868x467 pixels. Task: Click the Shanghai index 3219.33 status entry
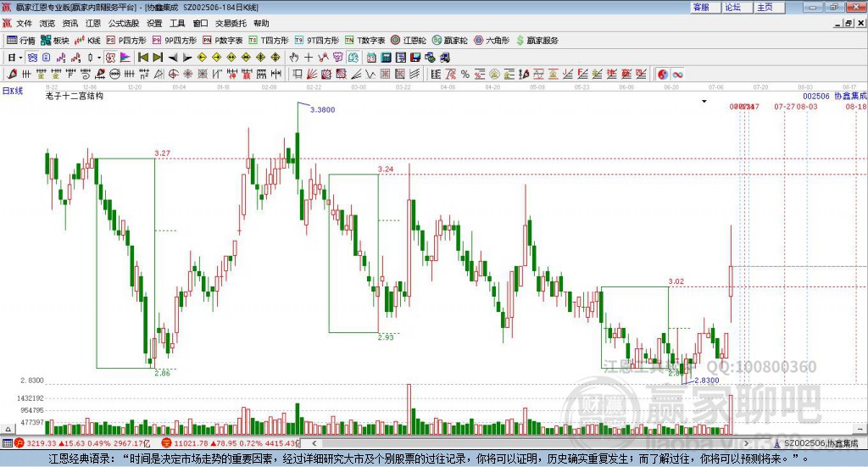82,443
